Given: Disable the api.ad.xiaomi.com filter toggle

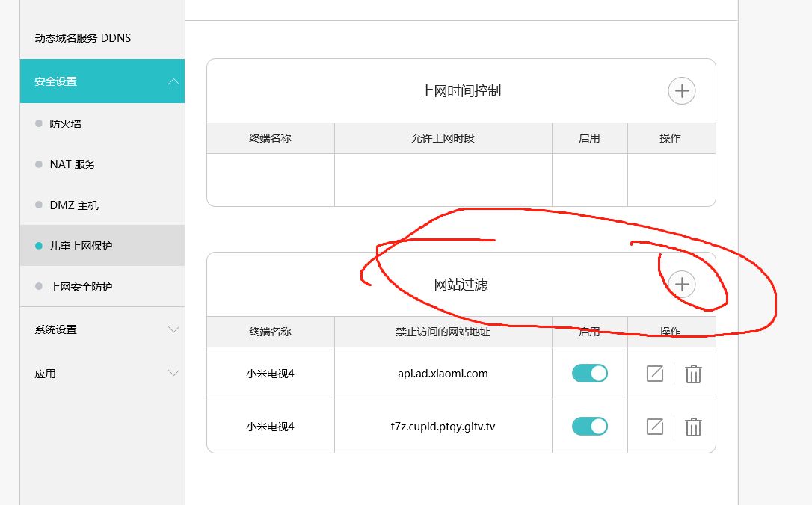Looking at the screenshot, I should tap(589, 373).
